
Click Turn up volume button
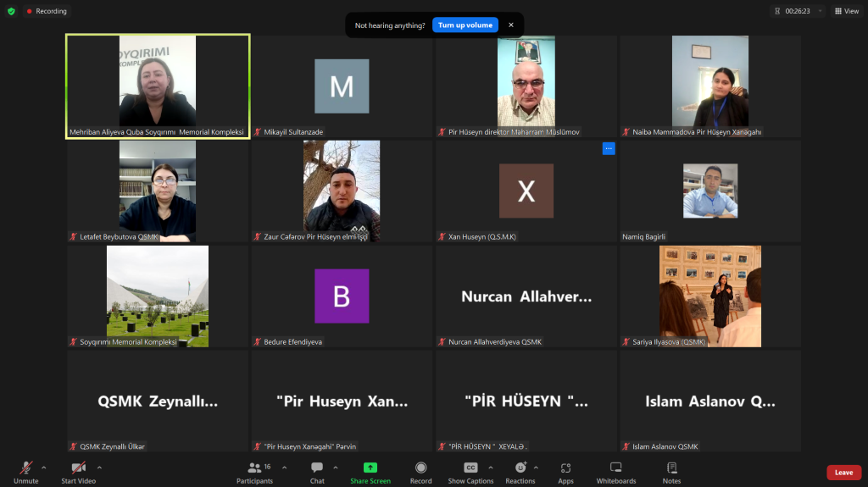coord(465,25)
